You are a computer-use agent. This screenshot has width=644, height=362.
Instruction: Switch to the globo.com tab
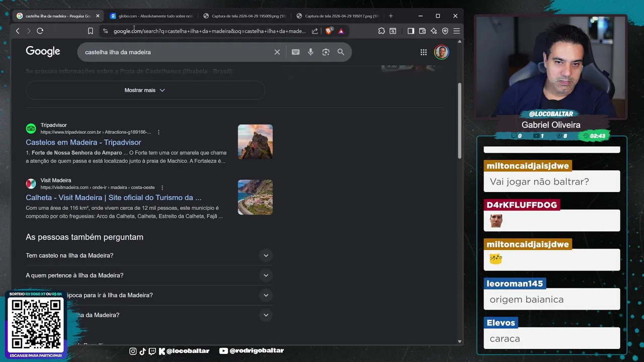coord(152,16)
